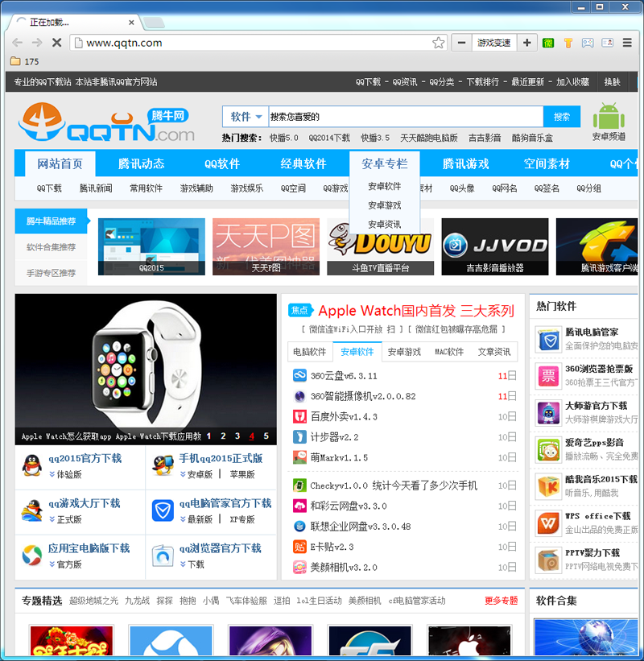Click the 换肤 skin button
This screenshot has width=644, height=661.
(613, 82)
